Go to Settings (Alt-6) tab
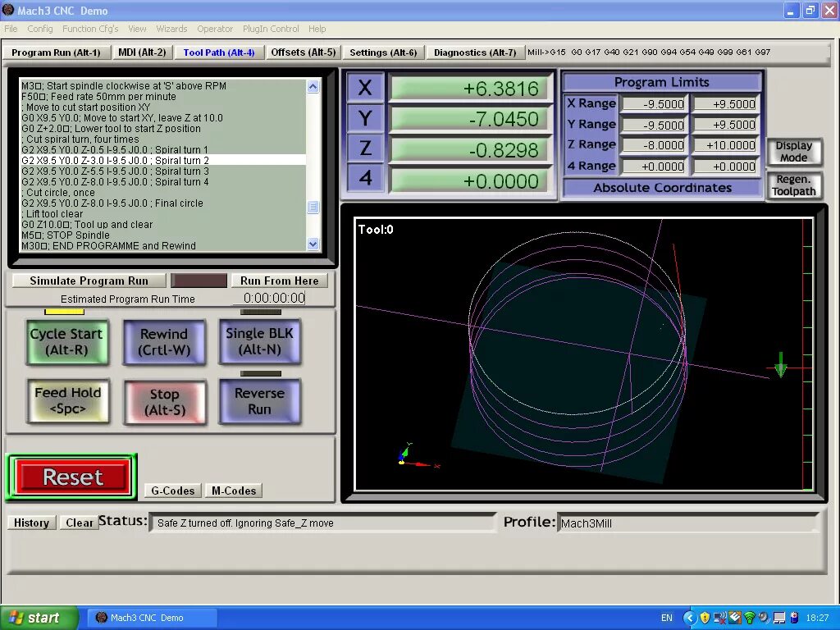840x630 pixels. (383, 52)
